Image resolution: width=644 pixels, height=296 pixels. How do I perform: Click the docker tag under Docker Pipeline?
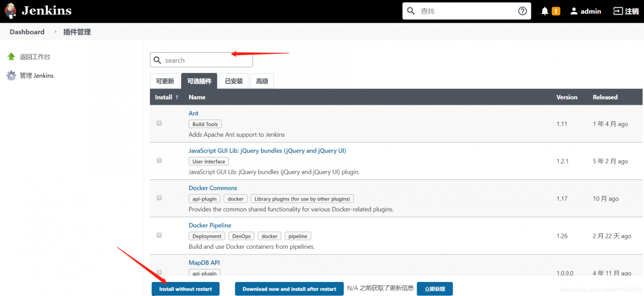270,236
